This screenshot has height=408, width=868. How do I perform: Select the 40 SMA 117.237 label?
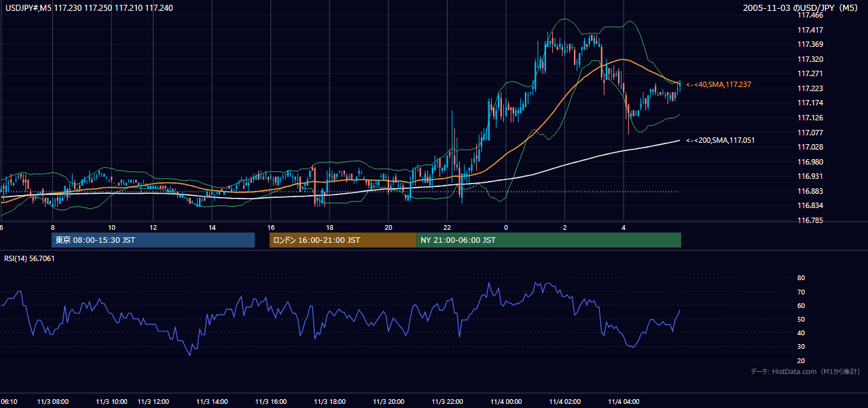click(x=719, y=84)
